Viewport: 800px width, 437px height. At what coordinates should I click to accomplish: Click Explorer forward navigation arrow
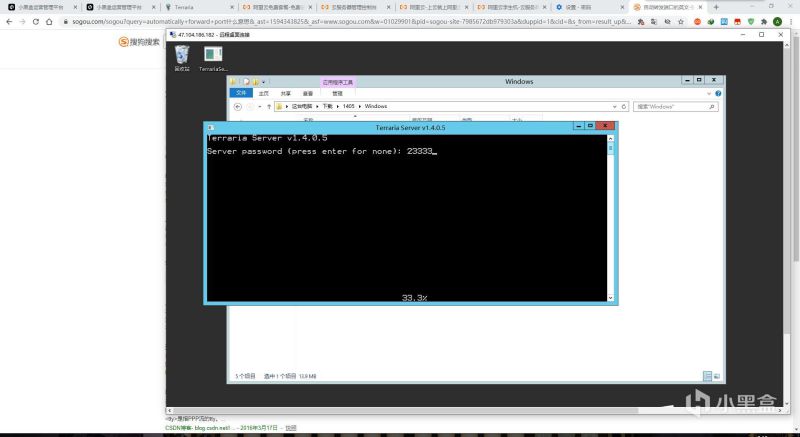(x=250, y=107)
